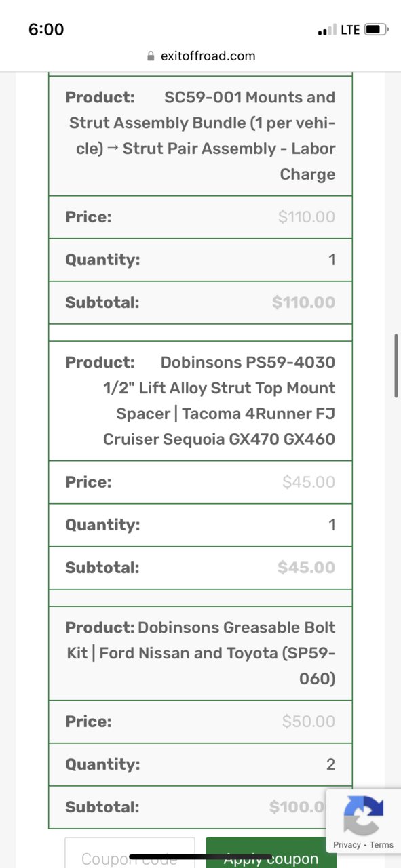Viewport: 401px width, 868px height.
Task: Tap the $45.00 price of Top Mount Spacer
Action: click(x=309, y=482)
